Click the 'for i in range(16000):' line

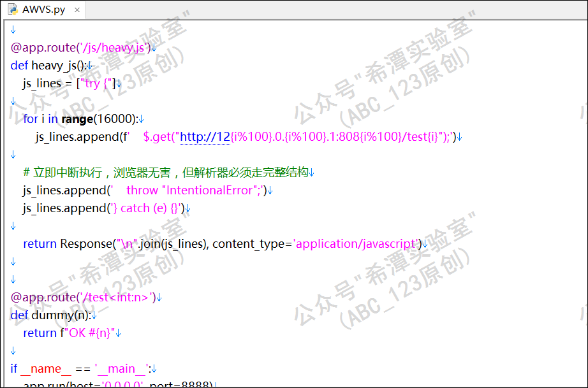point(80,119)
